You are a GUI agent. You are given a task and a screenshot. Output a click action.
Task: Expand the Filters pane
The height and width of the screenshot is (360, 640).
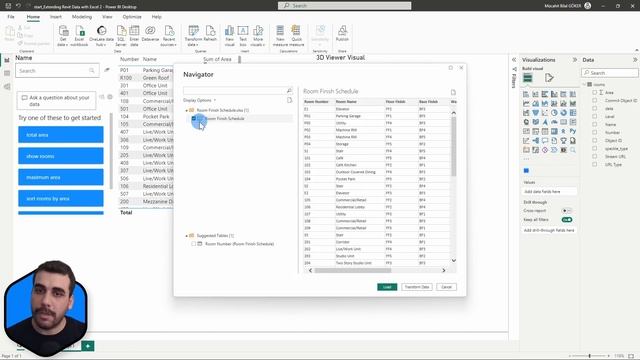[x=514, y=60]
